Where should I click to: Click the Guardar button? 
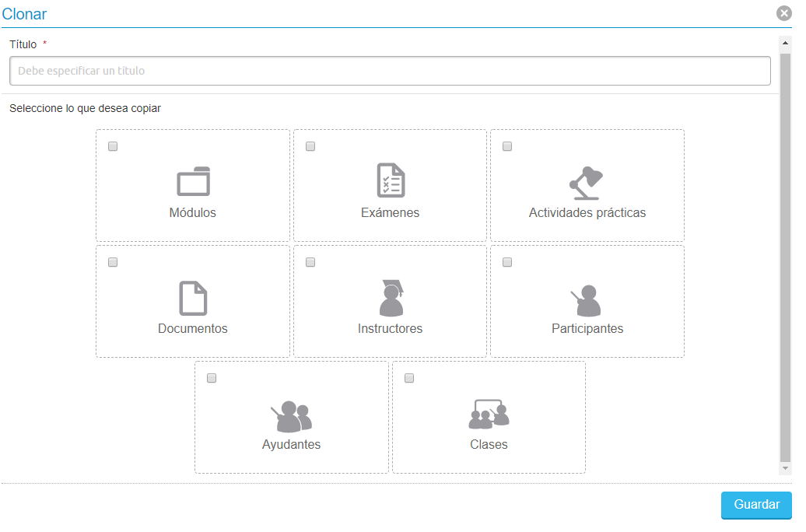(x=756, y=506)
